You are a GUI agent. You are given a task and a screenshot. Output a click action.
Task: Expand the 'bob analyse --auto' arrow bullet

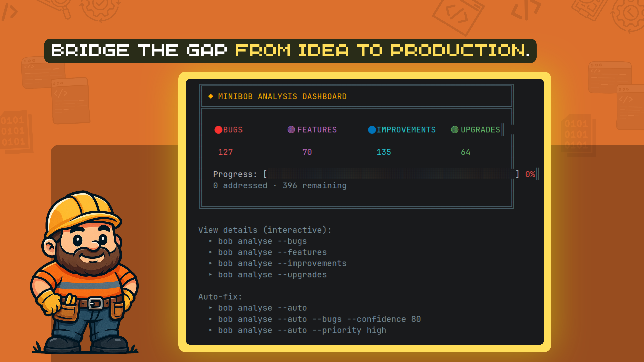[211, 308]
